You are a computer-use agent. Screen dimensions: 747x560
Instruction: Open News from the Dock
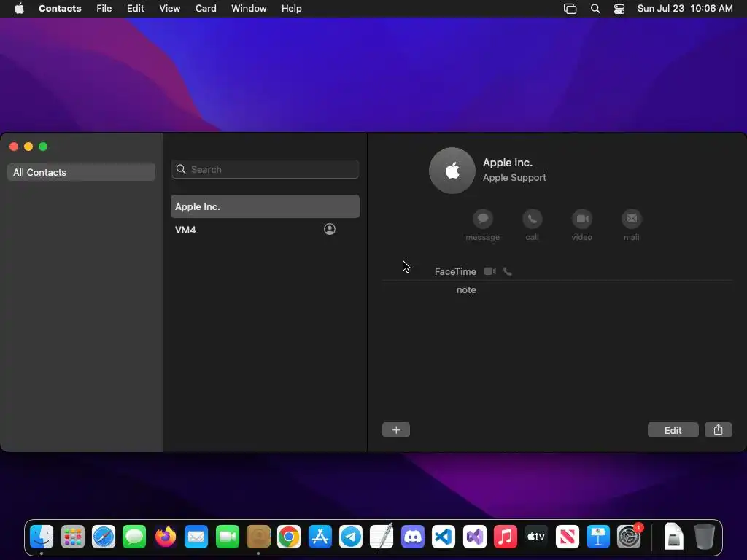(x=567, y=537)
